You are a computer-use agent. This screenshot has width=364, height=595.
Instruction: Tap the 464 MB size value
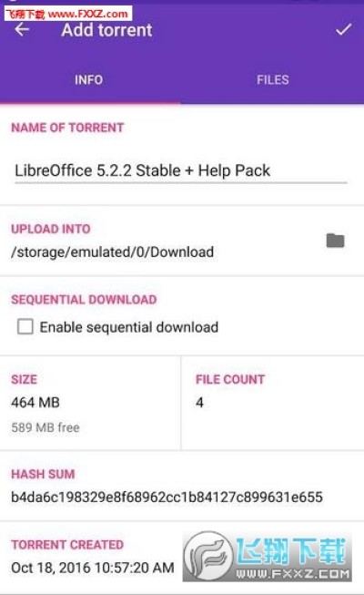click(35, 402)
